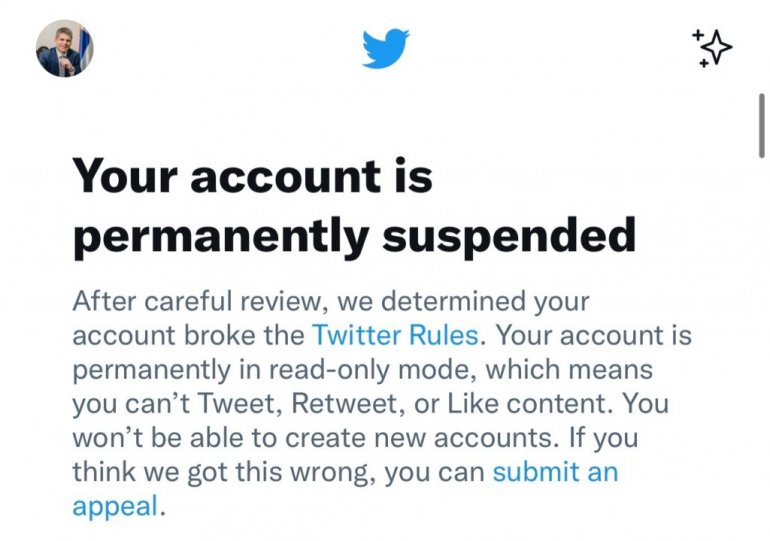Click the "appeal" link on last line

(x=115, y=505)
